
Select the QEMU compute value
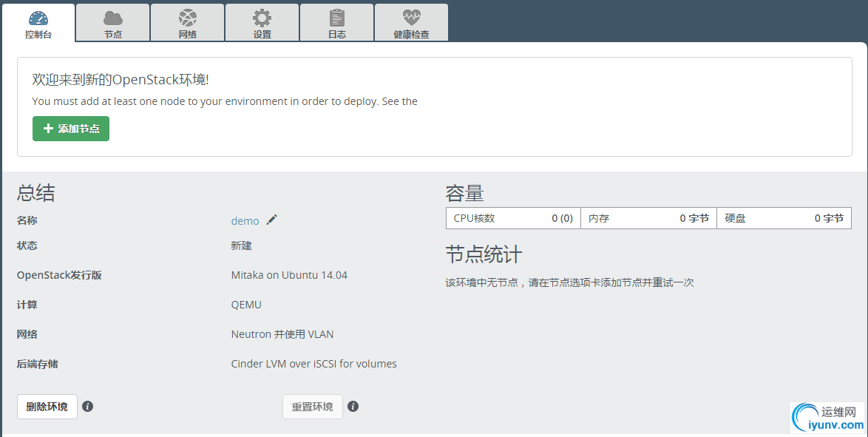click(246, 305)
